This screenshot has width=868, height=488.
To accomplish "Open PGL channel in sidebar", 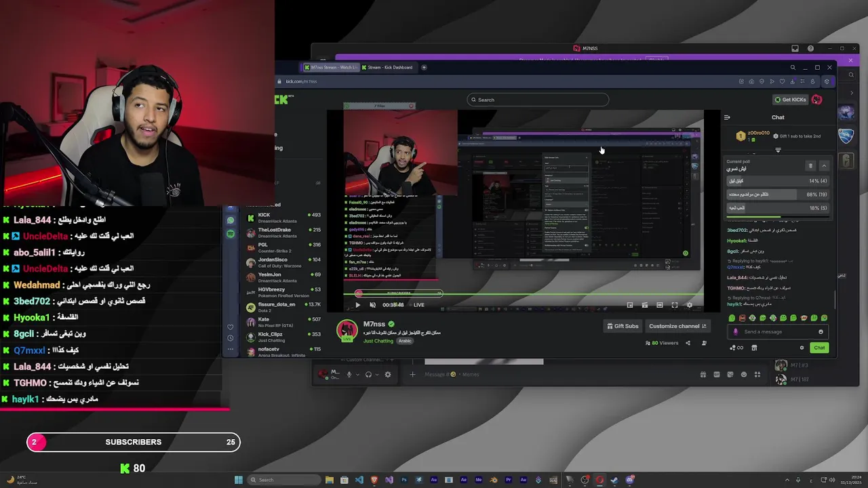I will 283,247.
